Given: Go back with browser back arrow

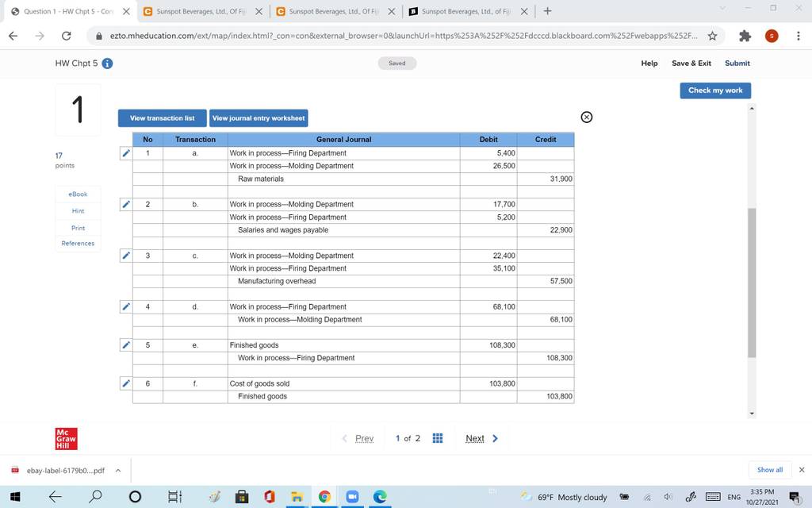Looking at the screenshot, I should (x=13, y=36).
